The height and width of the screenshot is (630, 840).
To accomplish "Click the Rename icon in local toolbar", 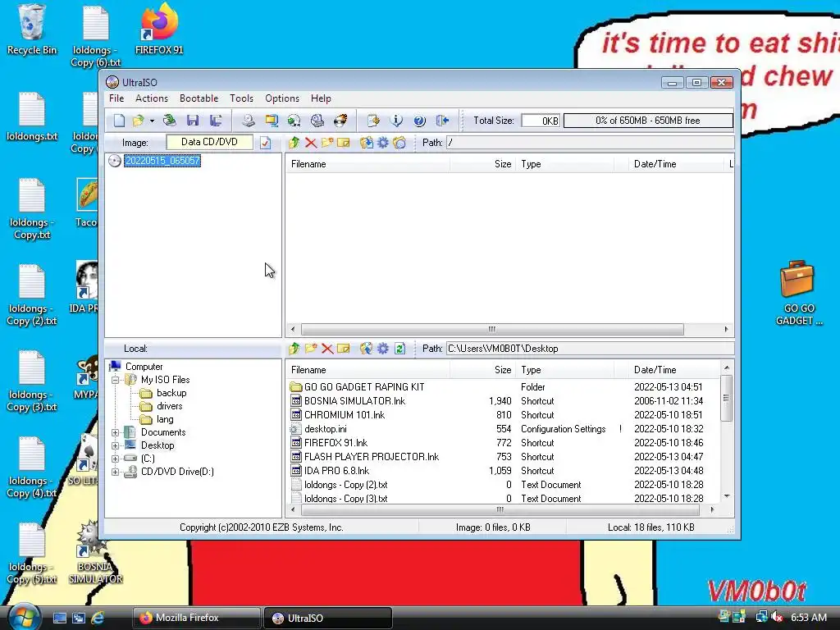I will [x=344, y=348].
